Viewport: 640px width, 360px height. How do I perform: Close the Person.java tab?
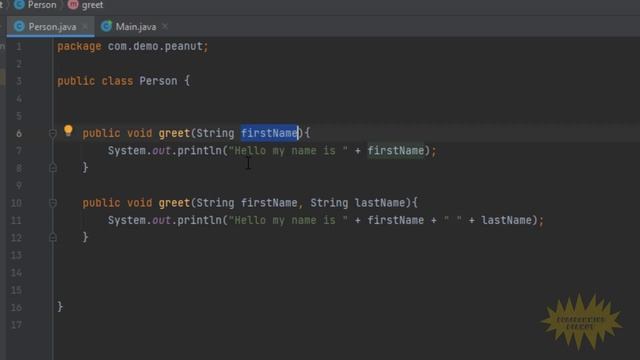click(85, 27)
